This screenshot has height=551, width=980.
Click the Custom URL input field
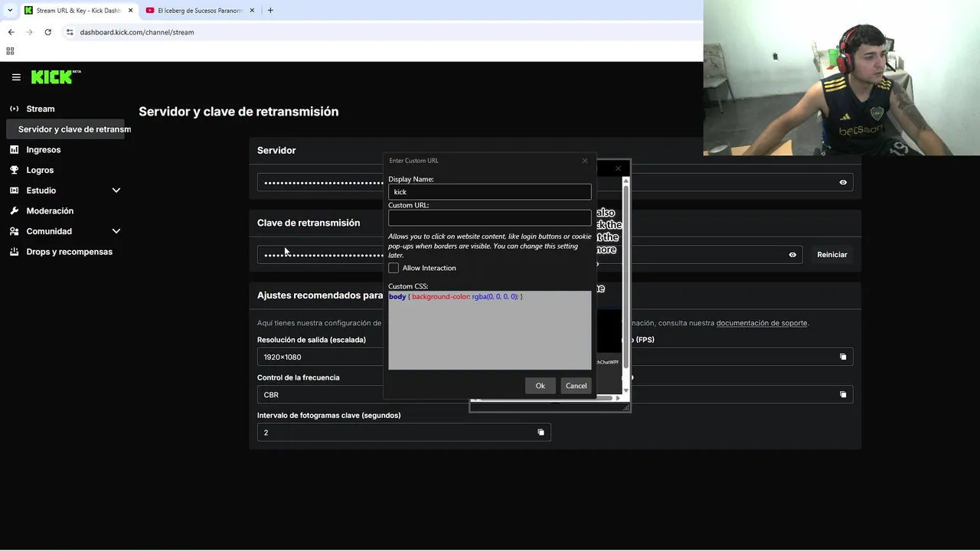489,218
